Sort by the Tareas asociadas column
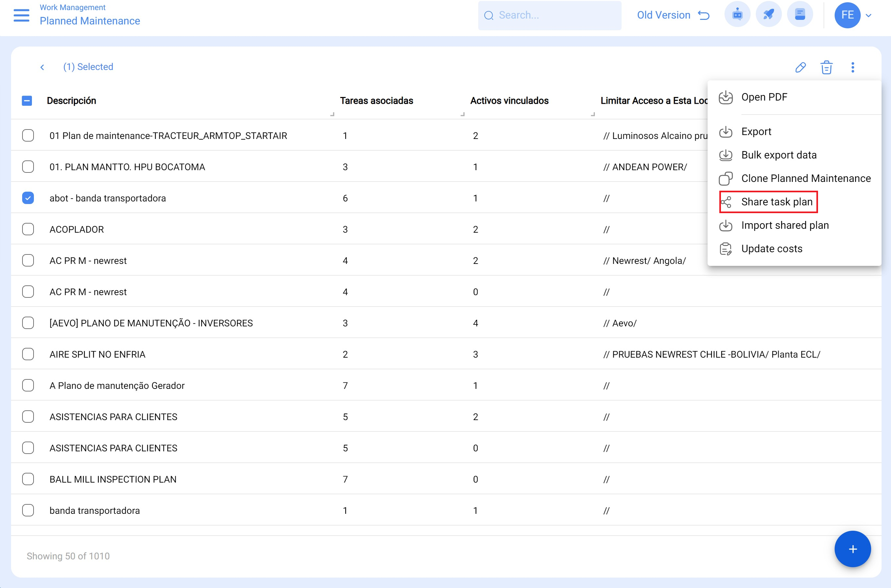This screenshot has height=588, width=891. (377, 101)
